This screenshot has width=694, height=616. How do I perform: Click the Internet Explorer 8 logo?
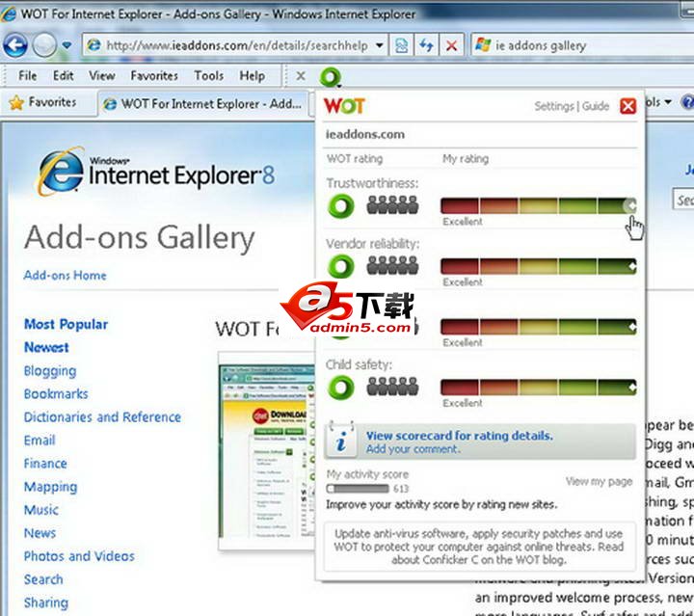(156, 173)
